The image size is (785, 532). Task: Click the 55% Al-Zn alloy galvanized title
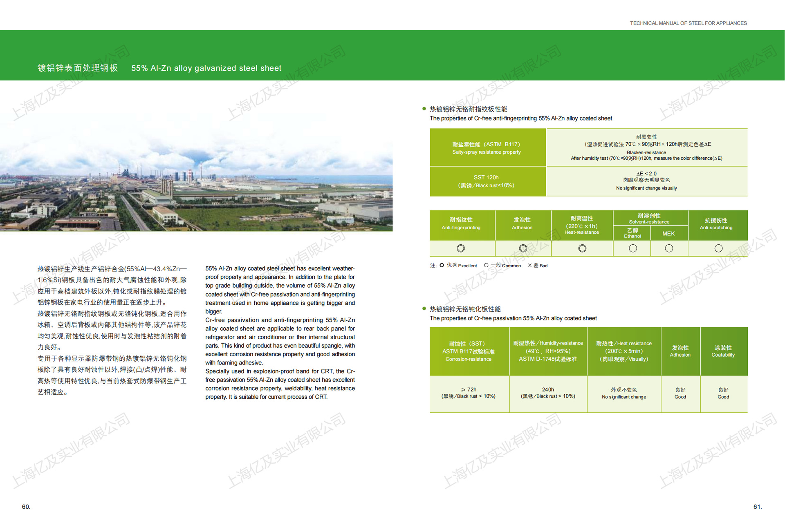click(206, 68)
